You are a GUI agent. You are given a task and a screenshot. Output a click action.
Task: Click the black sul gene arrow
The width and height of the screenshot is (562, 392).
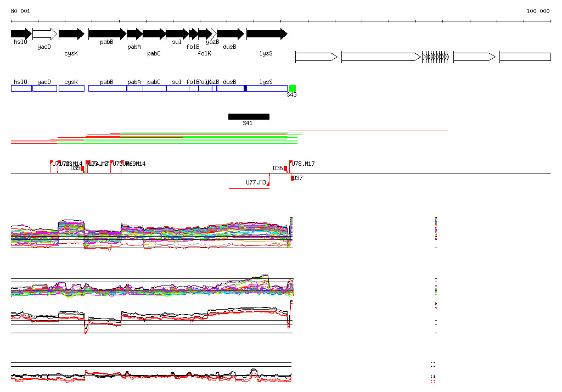(x=177, y=34)
